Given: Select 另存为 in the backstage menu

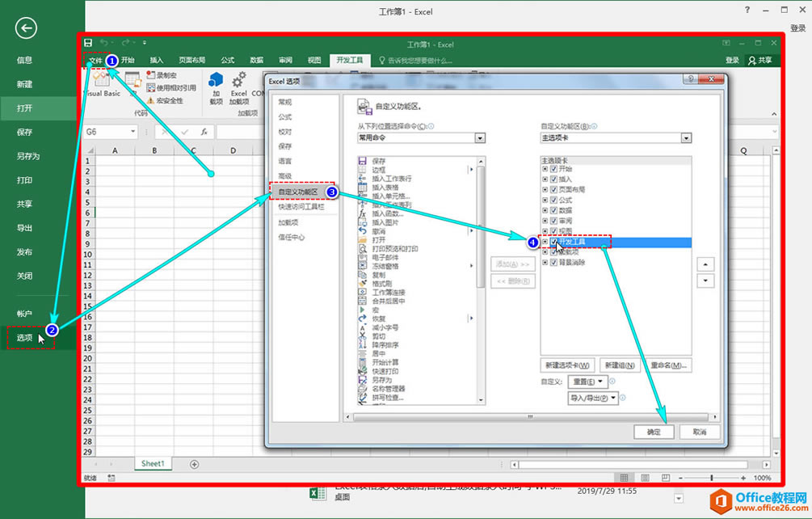Looking at the screenshot, I should (28, 156).
